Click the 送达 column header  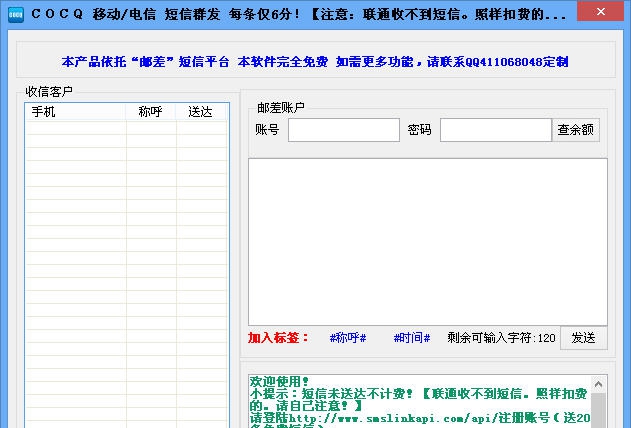[x=200, y=112]
